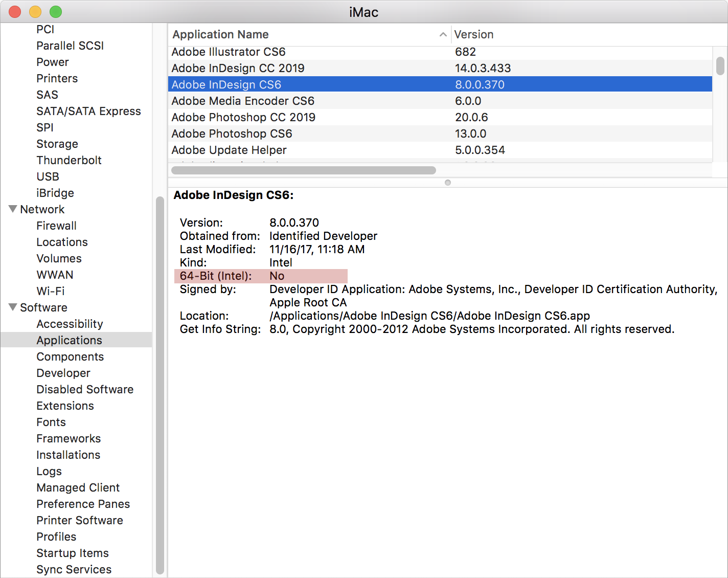The image size is (728, 578).
Task: Select the Adobe Photoshop CC 2019 row
Action: click(440, 117)
